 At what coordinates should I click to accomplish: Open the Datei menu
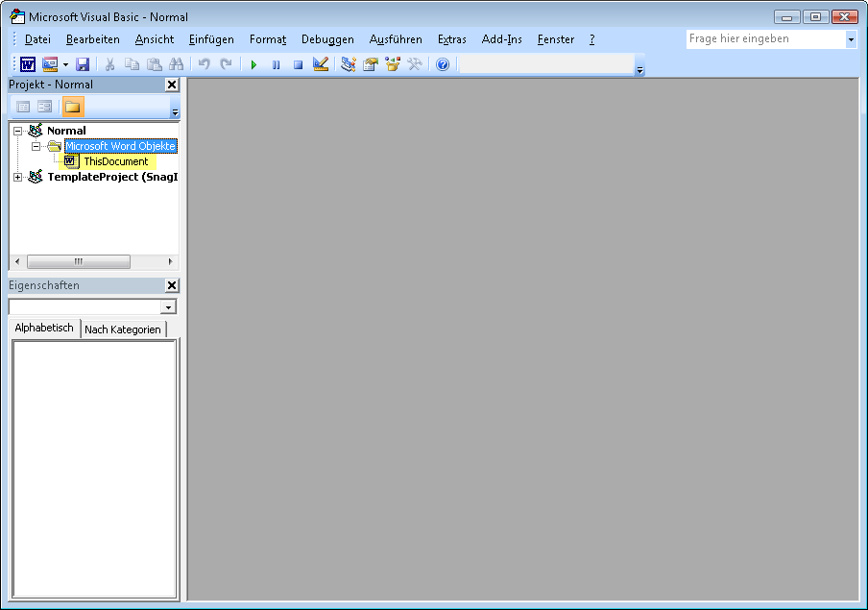(x=37, y=39)
